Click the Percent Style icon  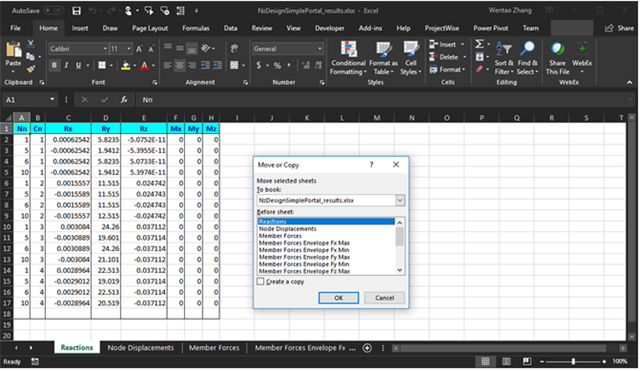(277, 65)
